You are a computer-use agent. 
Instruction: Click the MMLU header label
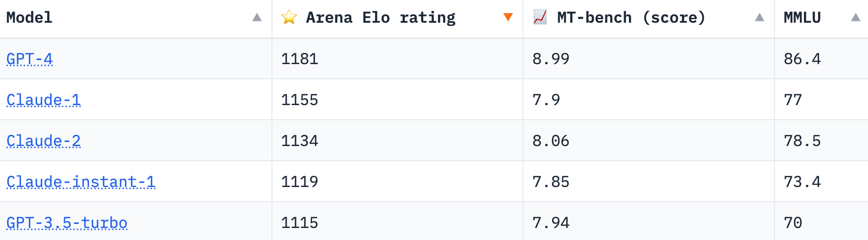tap(802, 17)
